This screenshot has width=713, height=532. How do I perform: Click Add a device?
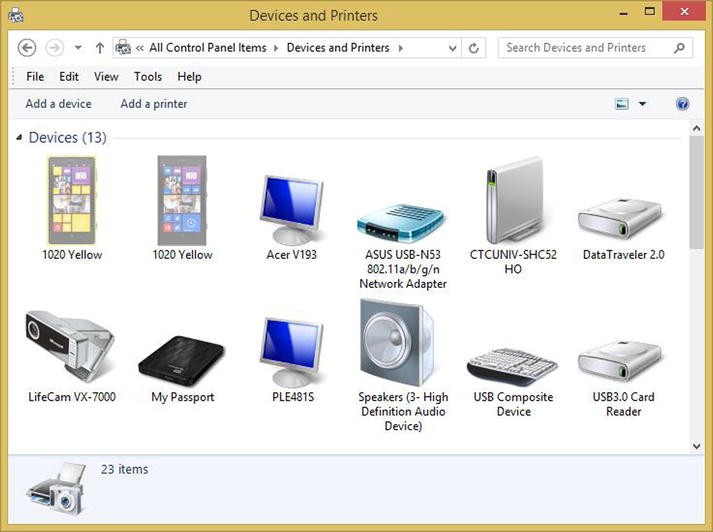pyautogui.click(x=58, y=104)
